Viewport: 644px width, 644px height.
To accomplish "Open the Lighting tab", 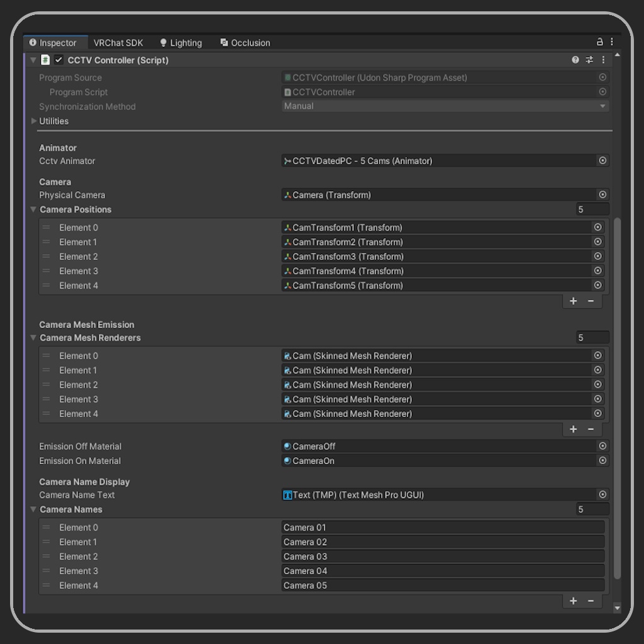I will coord(181,43).
